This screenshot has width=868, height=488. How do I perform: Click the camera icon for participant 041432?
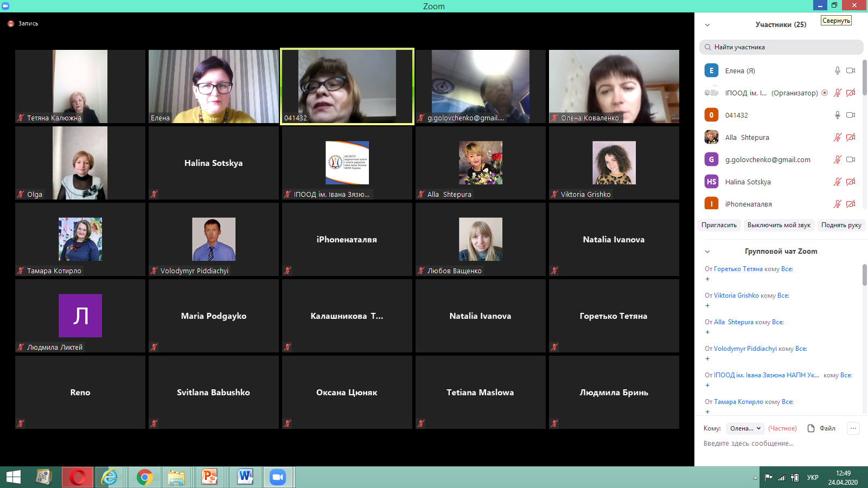(x=851, y=115)
